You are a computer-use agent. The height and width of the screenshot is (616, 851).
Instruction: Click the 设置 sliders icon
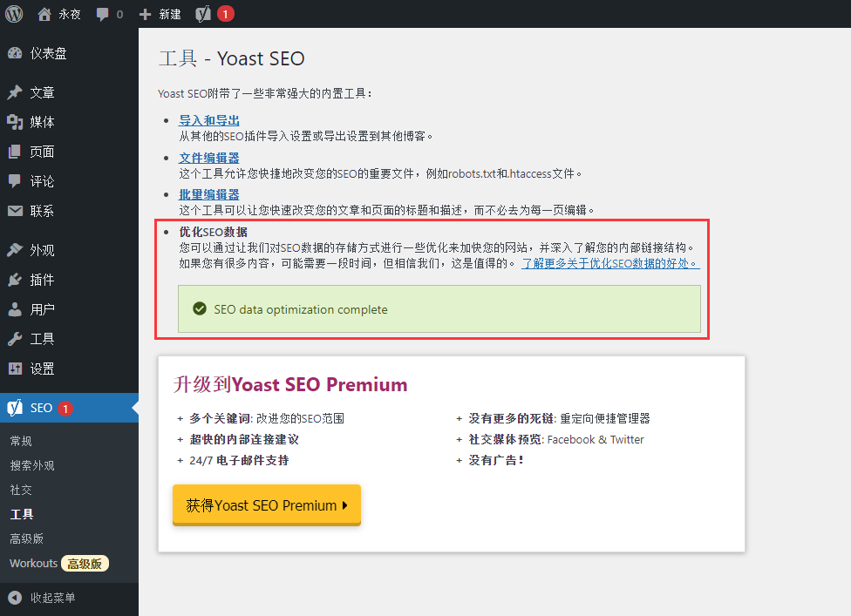point(15,369)
